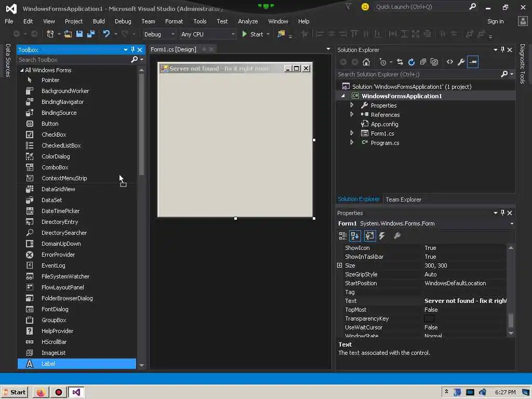Switch Properties grid to Alphabetical view
Image resolution: width=532 pixels, height=399 pixels.
pos(355,236)
